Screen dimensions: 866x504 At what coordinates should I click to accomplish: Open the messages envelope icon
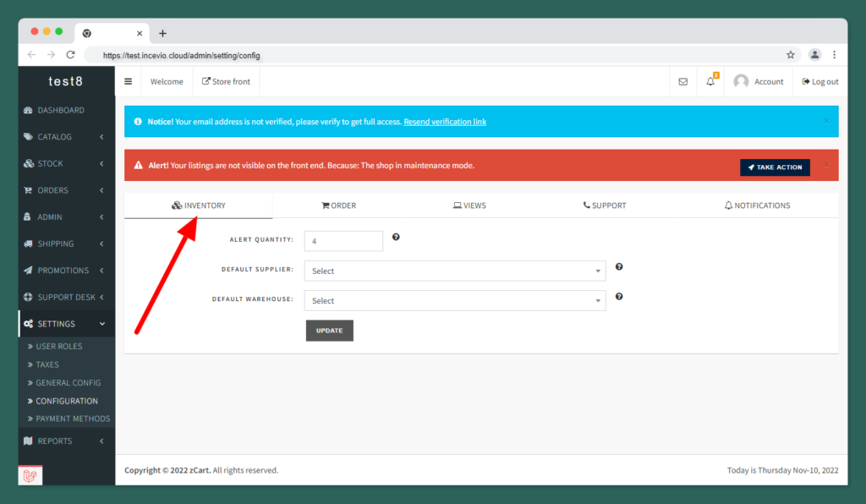click(683, 82)
